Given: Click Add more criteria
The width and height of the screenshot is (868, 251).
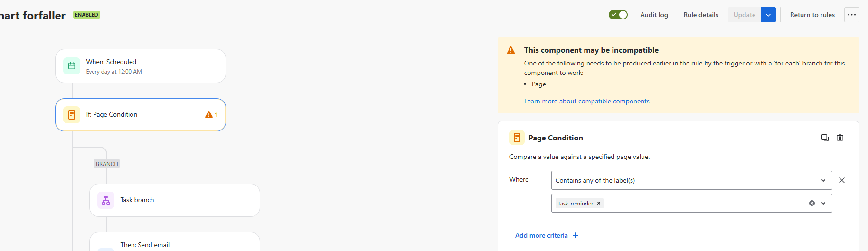Looking at the screenshot, I should click(541, 235).
